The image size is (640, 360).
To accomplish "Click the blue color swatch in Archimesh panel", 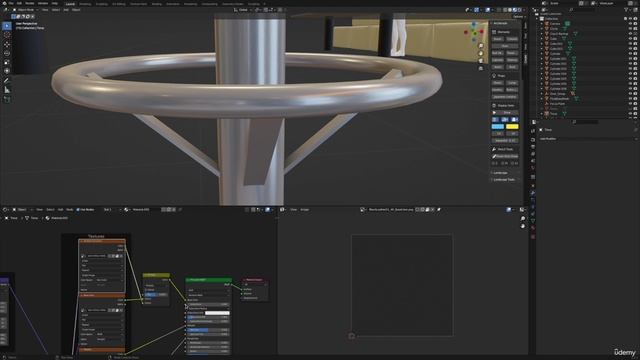I will tap(498, 127).
